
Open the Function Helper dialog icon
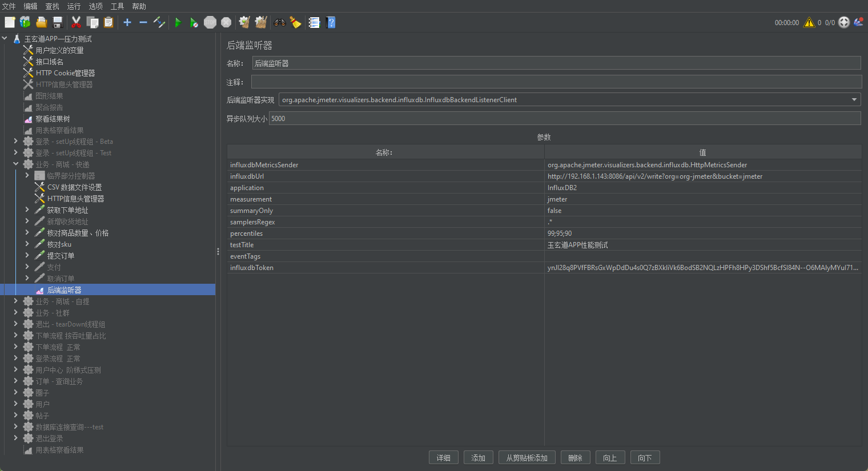pos(314,22)
